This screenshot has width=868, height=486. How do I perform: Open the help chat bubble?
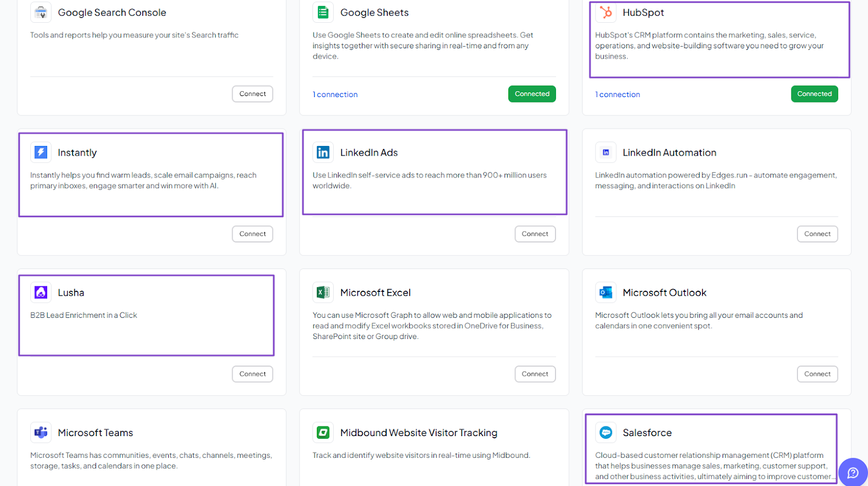point(853,472)
